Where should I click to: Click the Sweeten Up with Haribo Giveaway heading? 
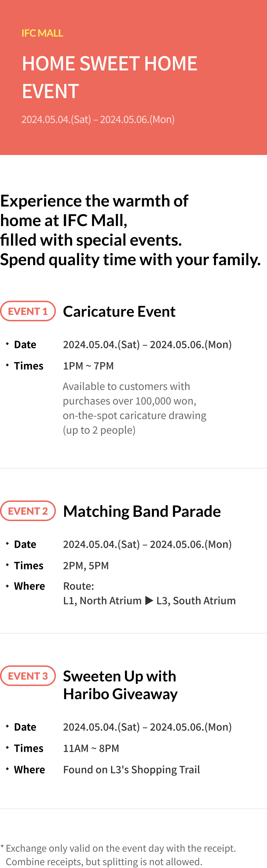[x=120, y=685]
